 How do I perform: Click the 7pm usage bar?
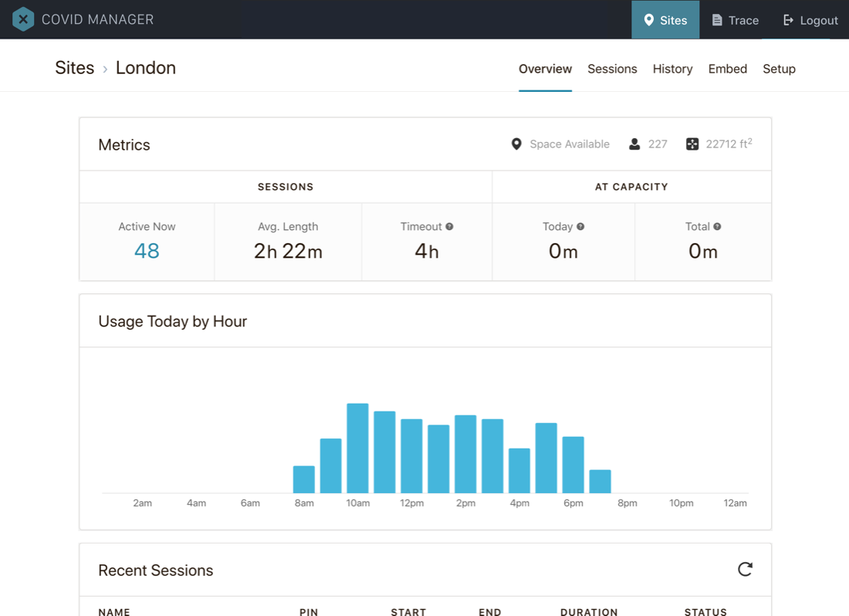coord(600,481)
